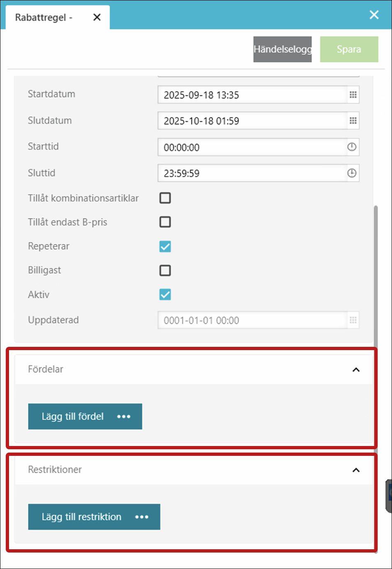
Task: Disable the Aktiv checkbox
Action: pos(165,295)
